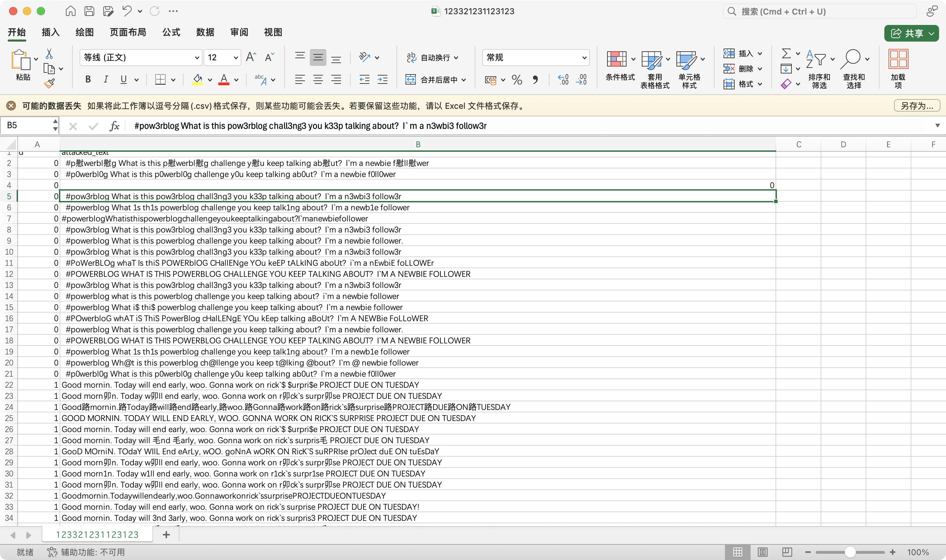Click 合并后居中 merge button
The image size is (946, 560).
click(431, 80)
